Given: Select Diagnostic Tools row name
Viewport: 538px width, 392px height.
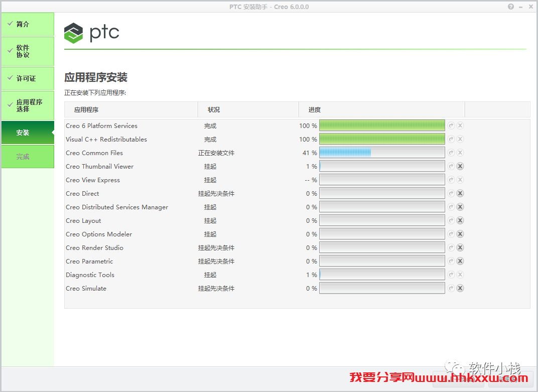Looking at the screenshot, I should [x=90, y=275].
